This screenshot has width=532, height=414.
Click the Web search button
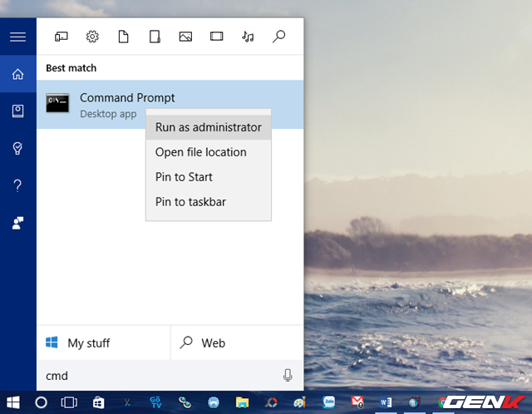[x=237, y=343]
